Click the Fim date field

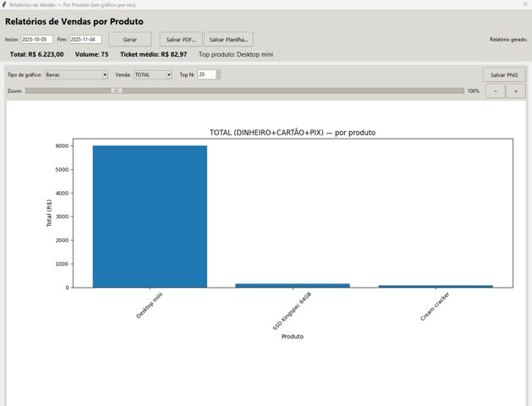pyautogui.click(x=85, y=39)
